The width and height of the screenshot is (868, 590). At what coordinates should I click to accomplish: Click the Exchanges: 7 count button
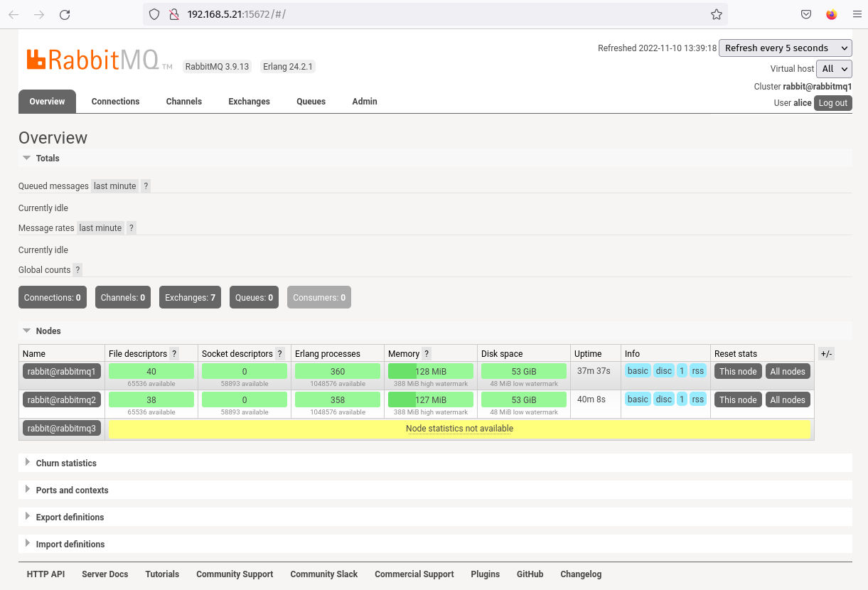point(191,298)
